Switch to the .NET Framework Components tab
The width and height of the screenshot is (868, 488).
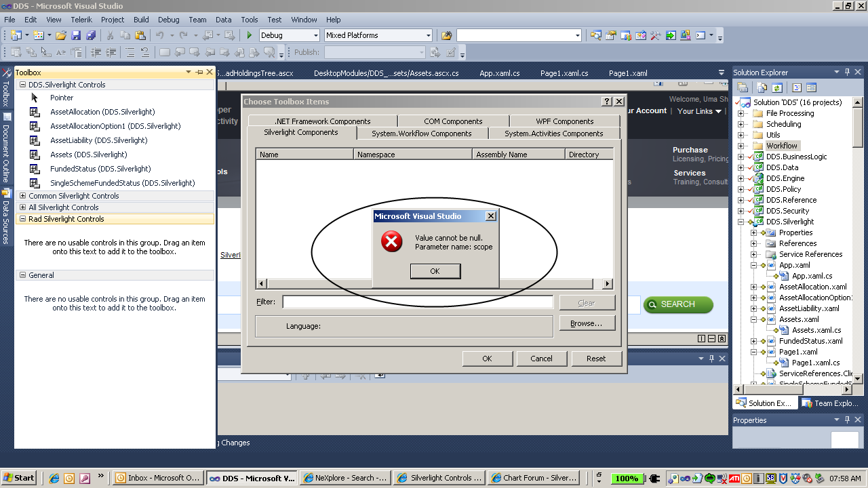(x=323, y=121)
